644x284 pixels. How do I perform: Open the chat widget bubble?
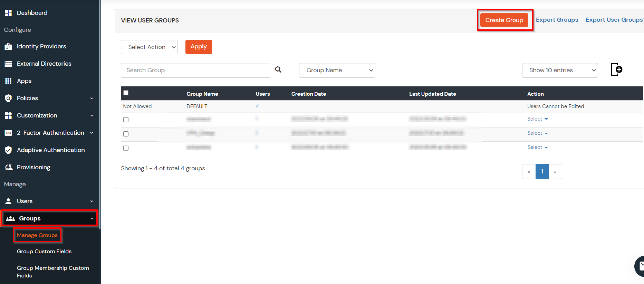(640, 266)
